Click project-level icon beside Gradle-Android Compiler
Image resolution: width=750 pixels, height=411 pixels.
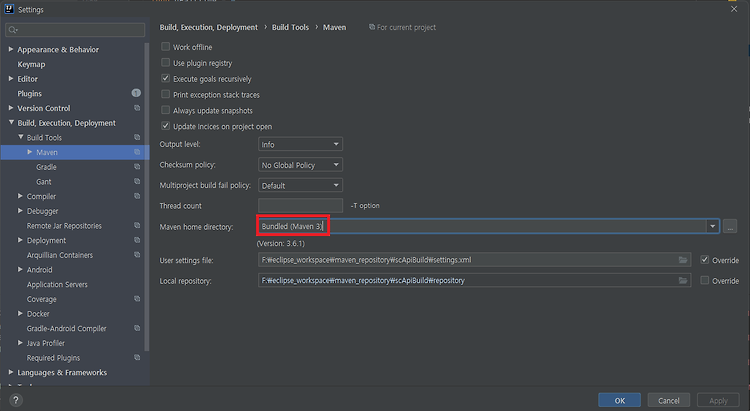137,328
